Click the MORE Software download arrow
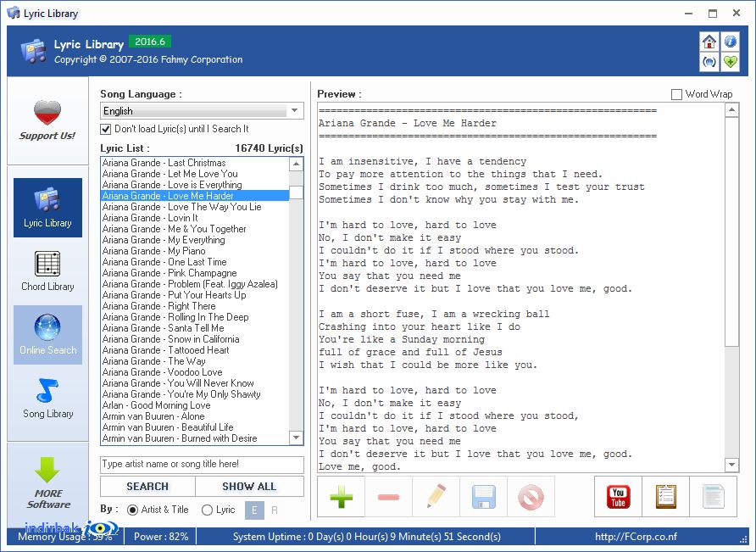Screen dimensions: 756x552 click(47, 470)
